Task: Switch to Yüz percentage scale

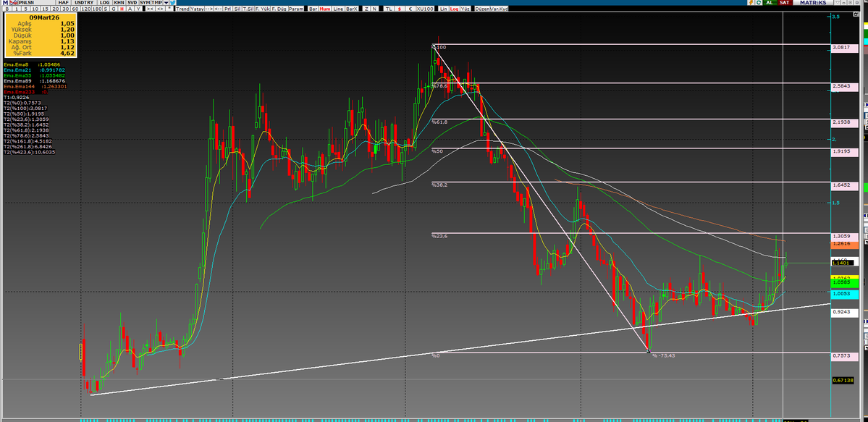Action: pos(465,9)
